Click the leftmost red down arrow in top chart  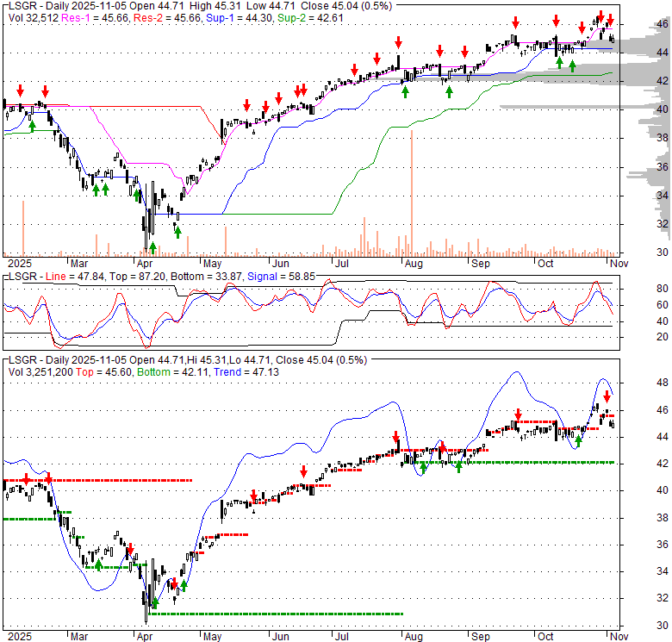[21, 89]
